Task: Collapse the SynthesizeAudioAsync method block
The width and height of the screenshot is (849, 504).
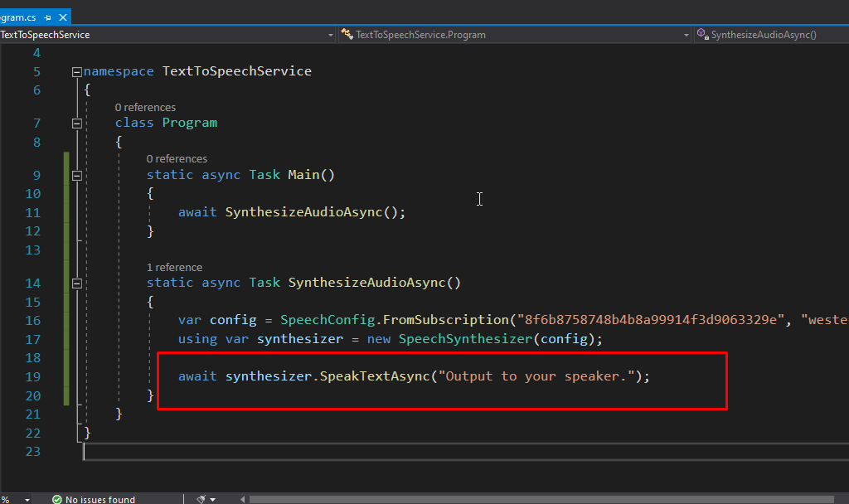Action: [77, 283]
